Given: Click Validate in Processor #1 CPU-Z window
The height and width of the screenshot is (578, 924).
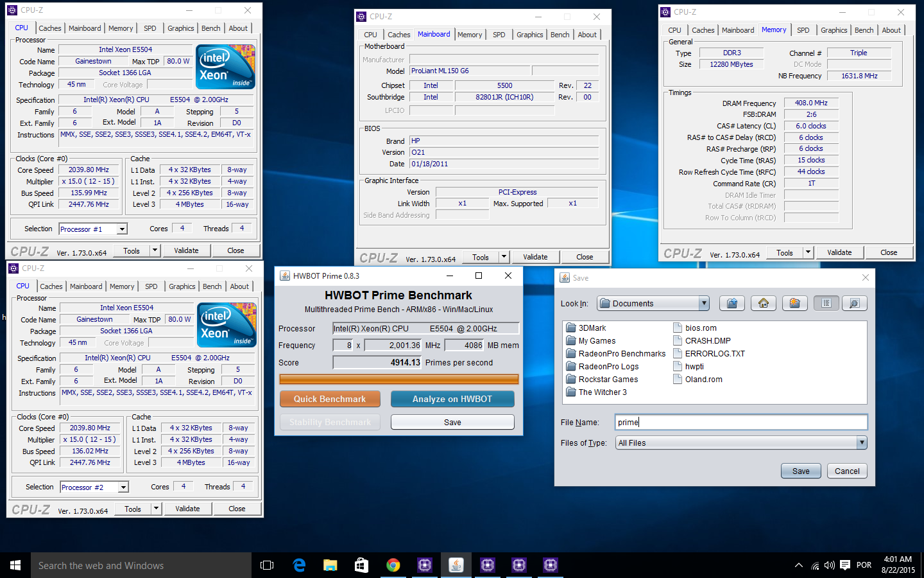Looking at the screenshot, I should (186, 250).
